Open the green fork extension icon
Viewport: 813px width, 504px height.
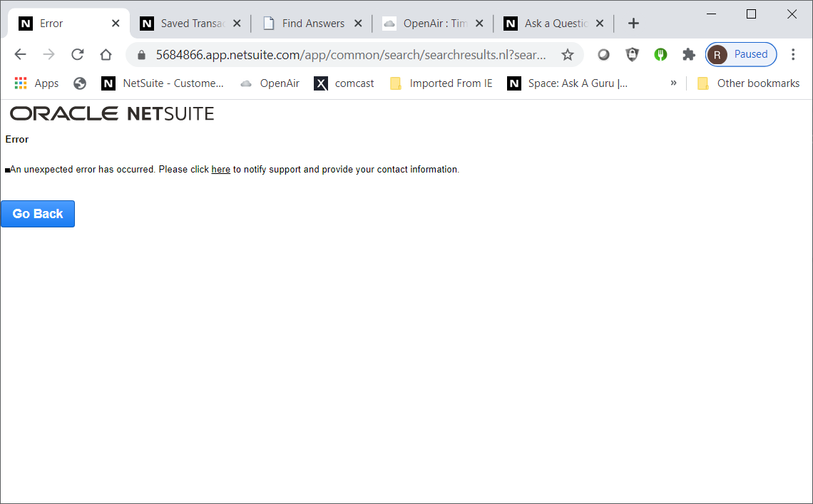(660, 54)
